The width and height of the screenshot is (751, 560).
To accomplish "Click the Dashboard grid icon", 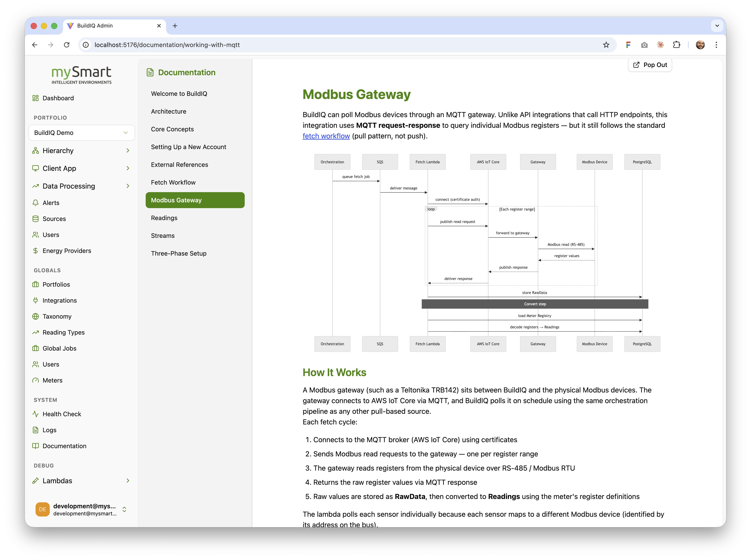I will click(35, 98).
